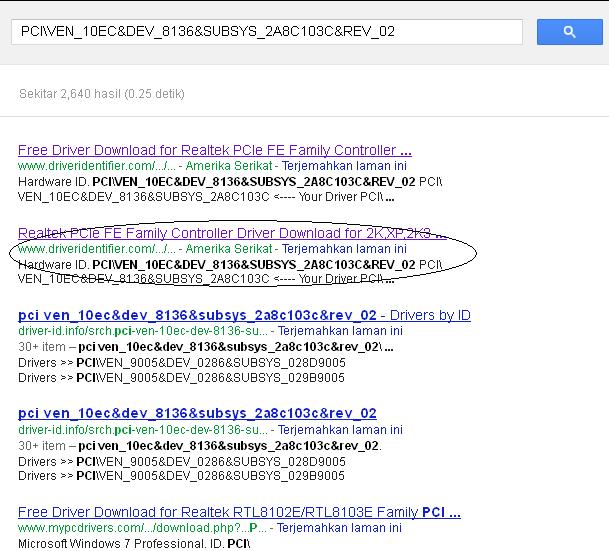Click 'Terjemahkan laman ini' under the circled Realtek result
The image size is (609, 551).
coord(344,249)
